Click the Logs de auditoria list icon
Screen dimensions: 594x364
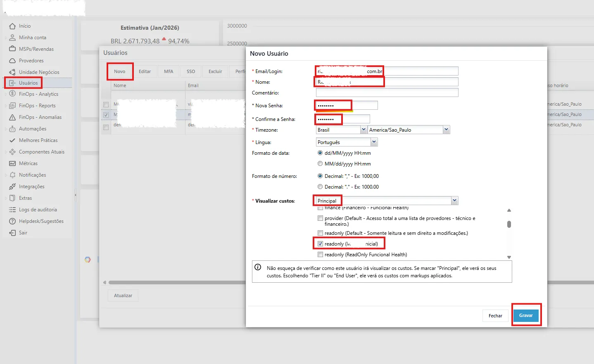click(x=12, y=210)
